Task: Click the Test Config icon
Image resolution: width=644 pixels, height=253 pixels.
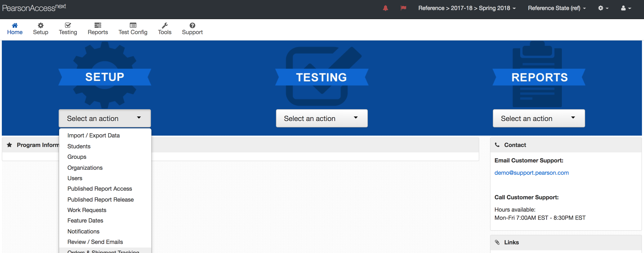Action: pos(133,25)
